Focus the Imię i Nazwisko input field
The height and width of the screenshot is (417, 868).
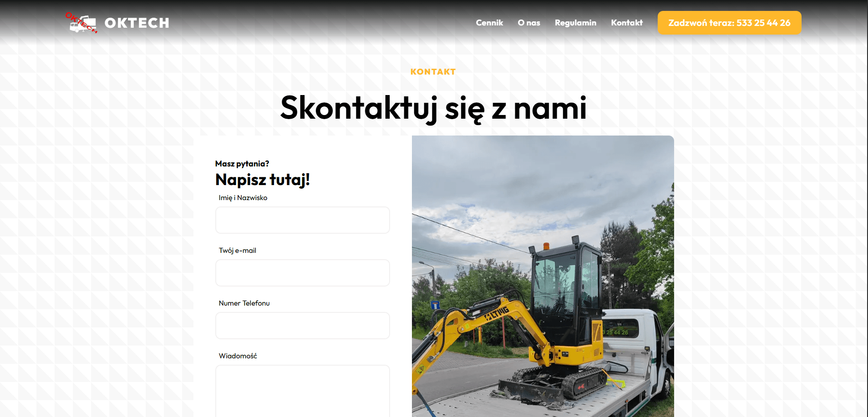pos(302,220)
